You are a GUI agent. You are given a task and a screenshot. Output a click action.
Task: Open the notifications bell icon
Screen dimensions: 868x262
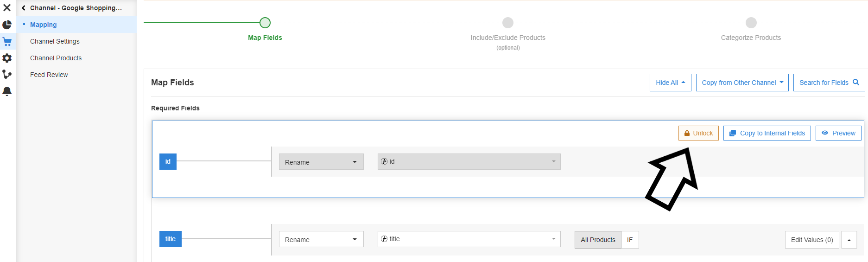7,91
